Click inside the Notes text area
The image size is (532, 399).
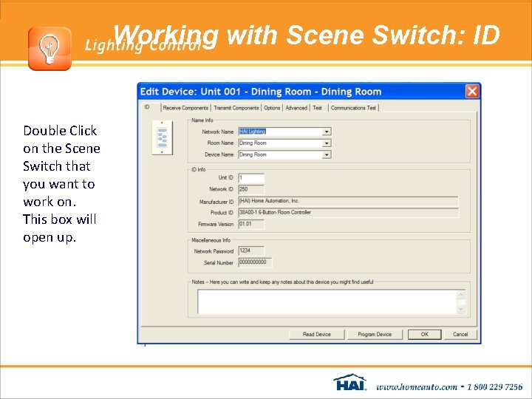pos(327,301)
